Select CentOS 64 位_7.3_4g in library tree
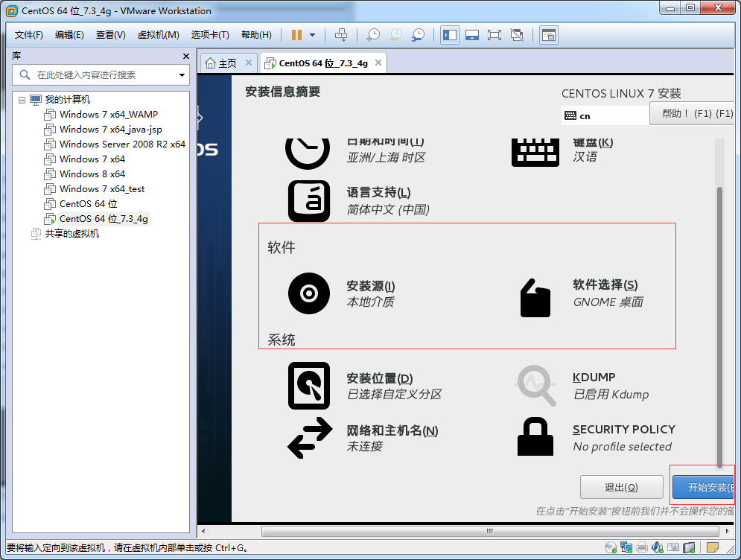741x560 pixels. pyautogui.click(x=104, y=219)
